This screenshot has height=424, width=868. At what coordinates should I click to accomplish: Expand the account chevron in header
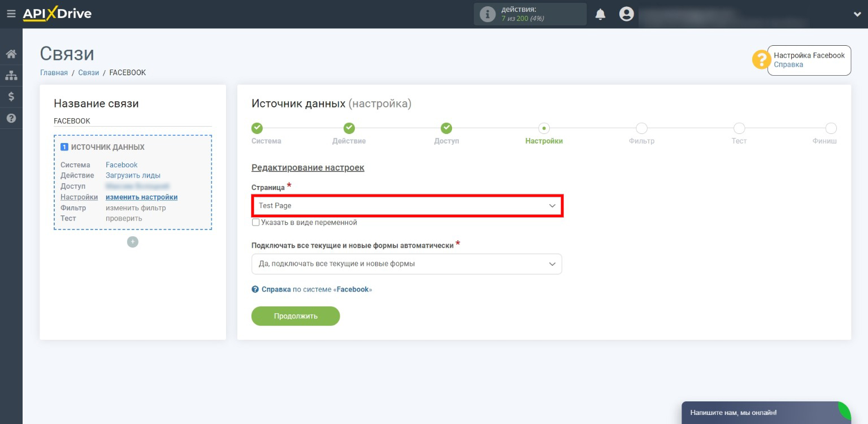pos(857,15)
